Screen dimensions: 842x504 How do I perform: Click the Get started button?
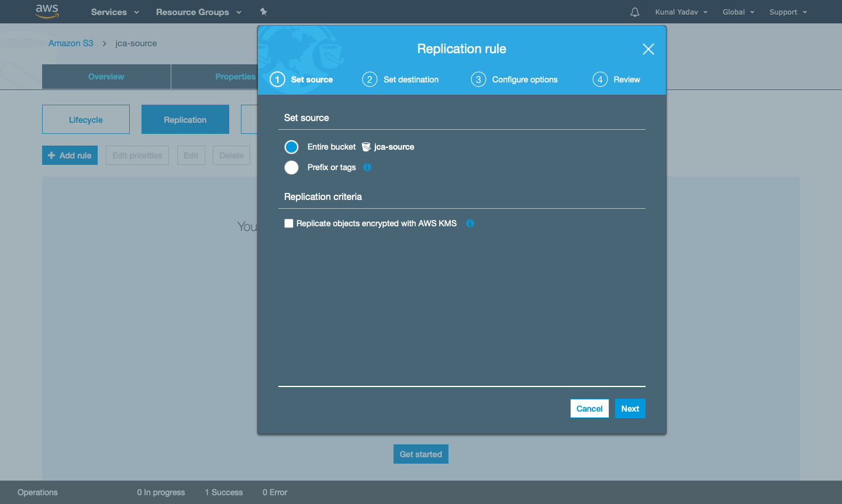(x=421, y=454)
